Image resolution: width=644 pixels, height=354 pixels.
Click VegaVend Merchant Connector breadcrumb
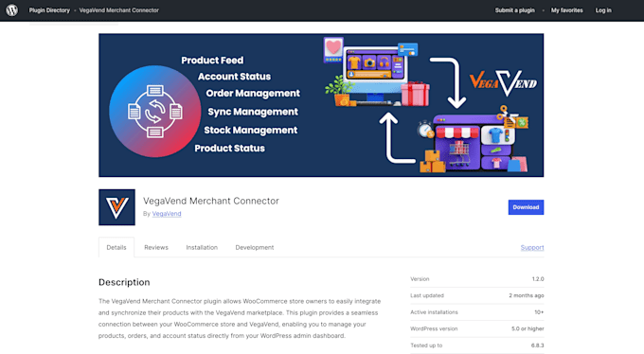click(118, 10)
